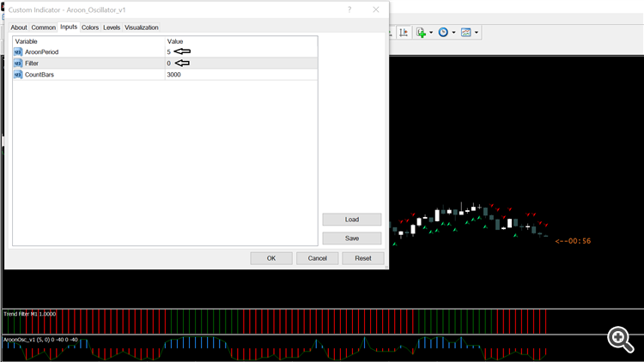The image size is (644, 362).
Task: Click the Chart Shift toolbar icon
Action: click(404, 33)
